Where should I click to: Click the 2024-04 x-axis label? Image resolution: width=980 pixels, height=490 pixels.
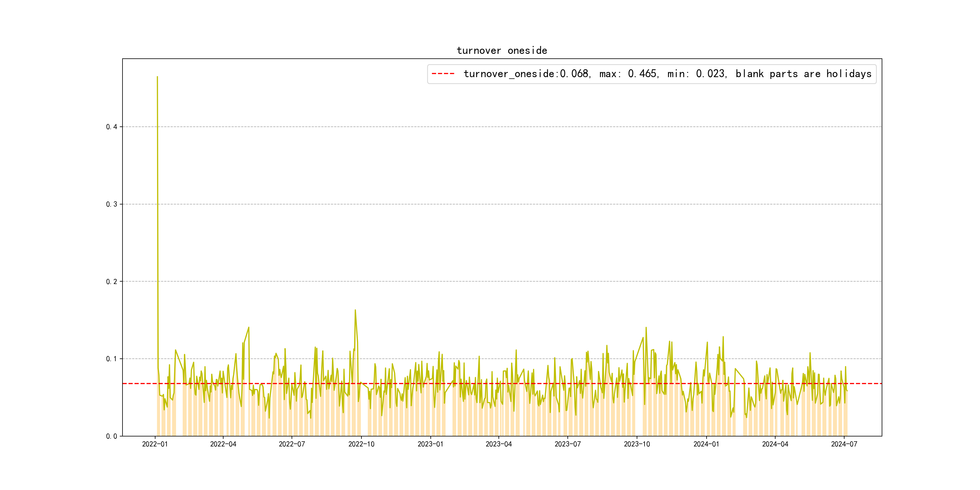(775, 444)
